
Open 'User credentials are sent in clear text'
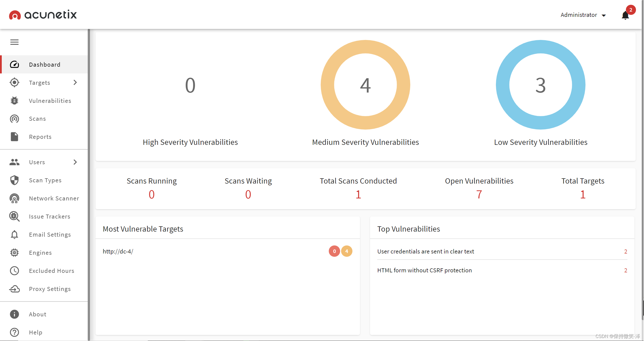pos(426,251)
